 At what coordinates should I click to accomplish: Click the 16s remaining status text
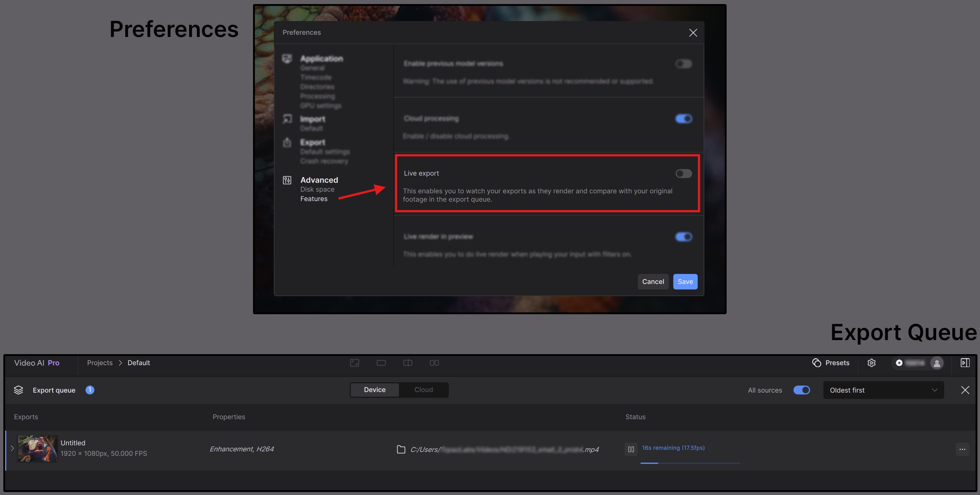tap(673, 448)
